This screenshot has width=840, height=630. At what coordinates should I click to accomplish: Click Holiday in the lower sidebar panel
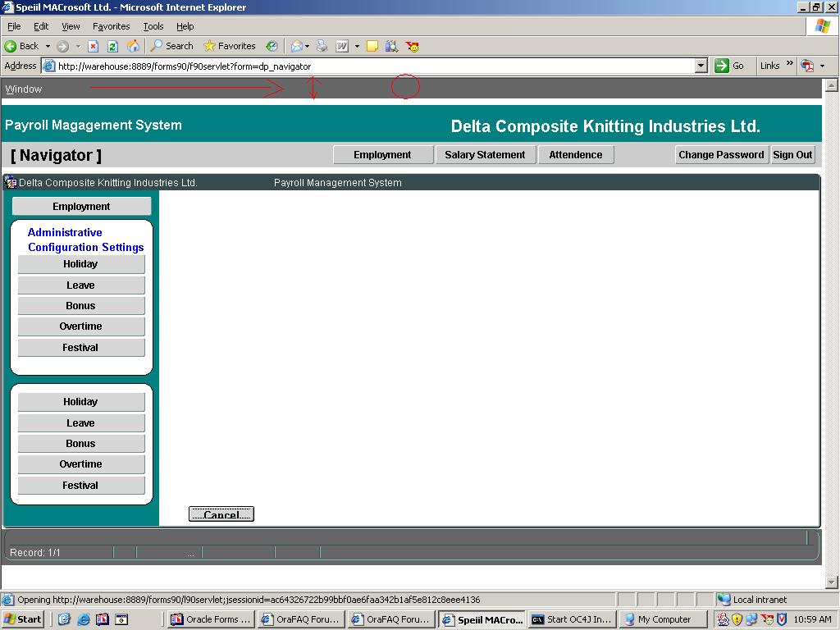coord(81,402)
